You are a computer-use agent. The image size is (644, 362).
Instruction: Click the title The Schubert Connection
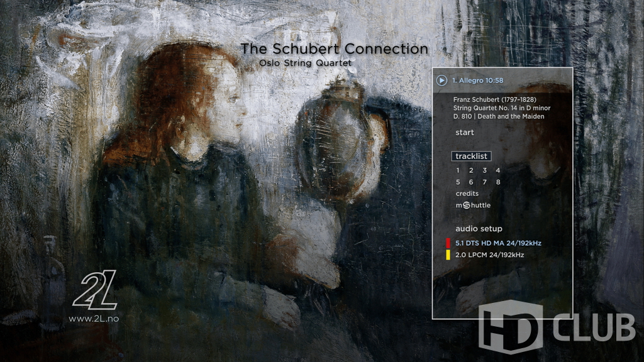point(334,49)
